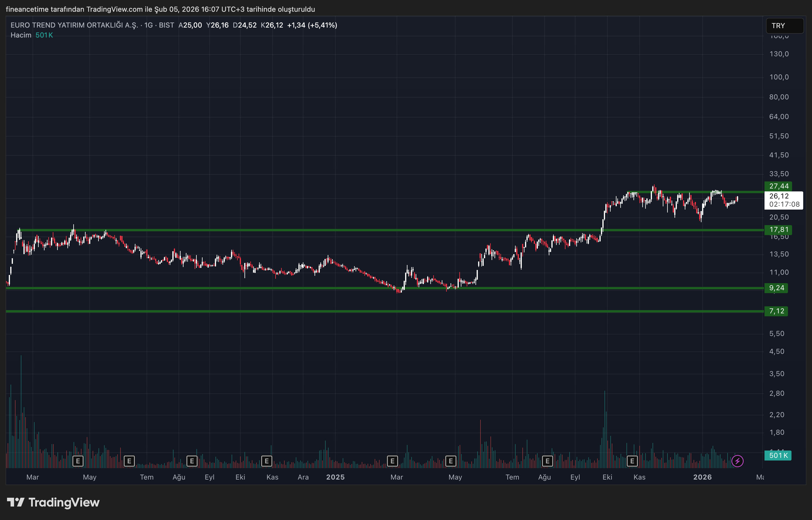Open the earnings E marker between Ağu and Eyl 2024
This screenshot has width=812, height=520.
point(192,461)
